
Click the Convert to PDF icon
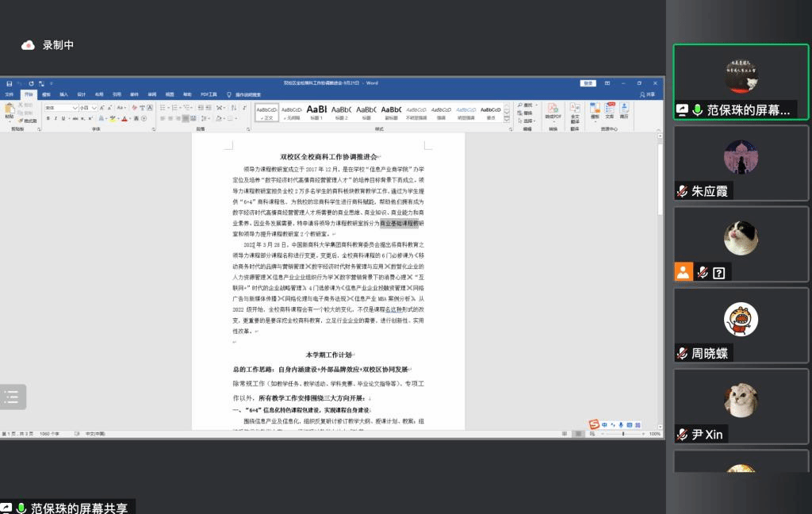point(553,111)
